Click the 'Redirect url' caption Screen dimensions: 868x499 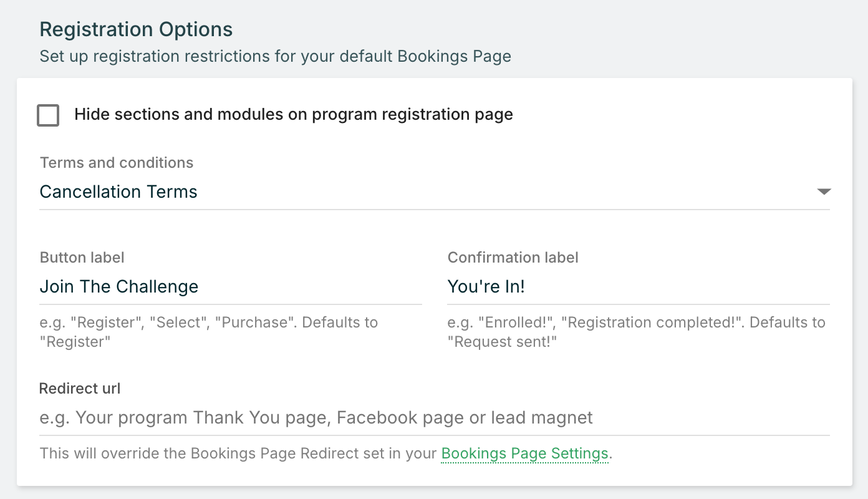[80, 389]
